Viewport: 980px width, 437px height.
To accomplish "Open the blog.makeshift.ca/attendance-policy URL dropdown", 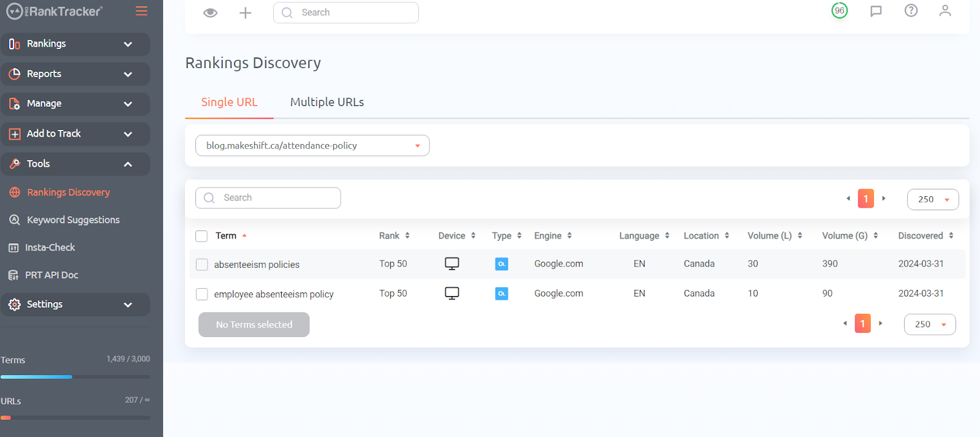I will [312, 146].
